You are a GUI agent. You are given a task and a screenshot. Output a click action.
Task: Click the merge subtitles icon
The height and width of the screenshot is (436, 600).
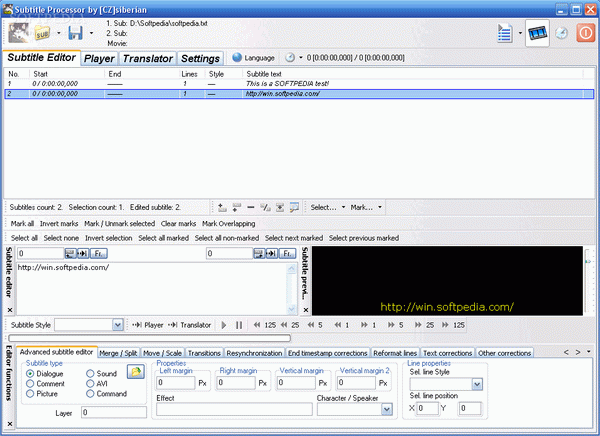(x=280, y=207)
